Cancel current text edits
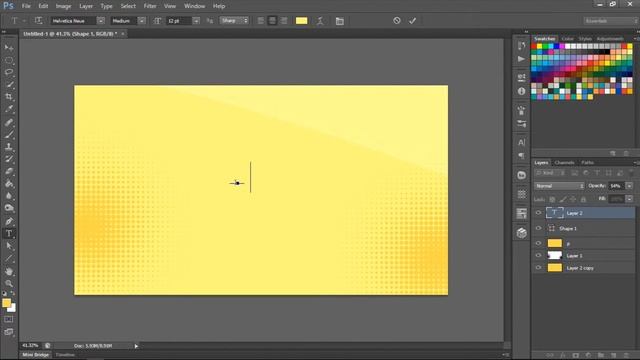The image size is (640, 360). [397, 20]
